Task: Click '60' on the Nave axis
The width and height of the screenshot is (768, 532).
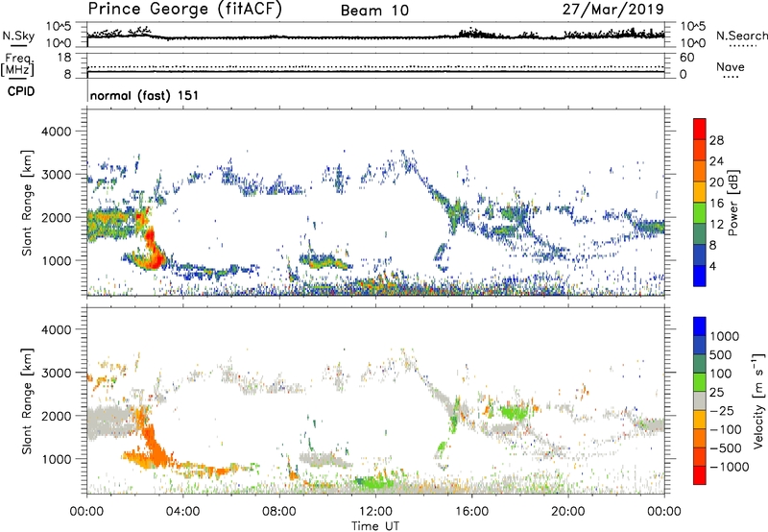Action: (686, 58)
